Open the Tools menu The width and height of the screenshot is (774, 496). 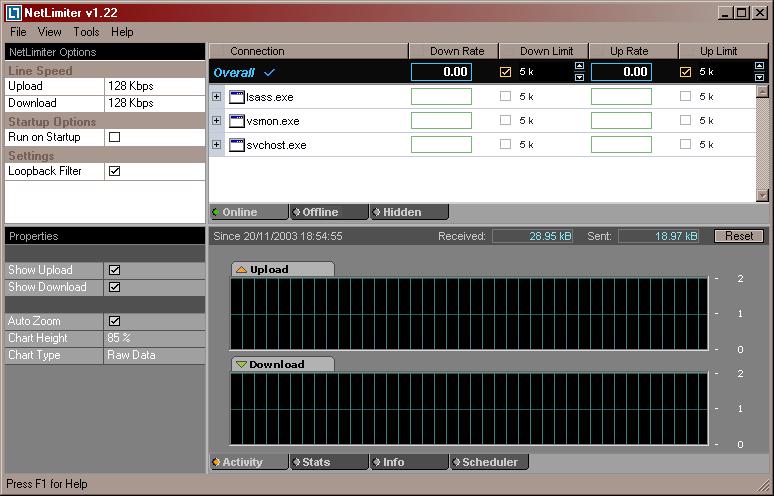coord(86,32)
